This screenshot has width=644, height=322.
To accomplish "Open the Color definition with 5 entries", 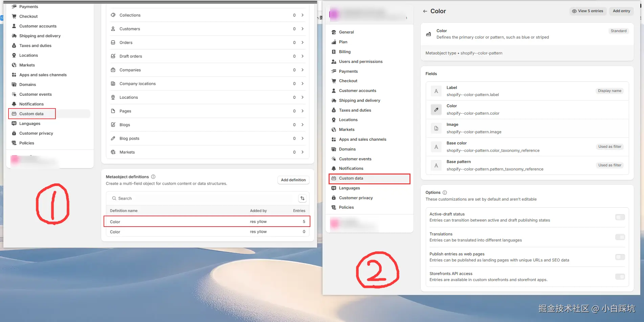I will tap(207, 222).
